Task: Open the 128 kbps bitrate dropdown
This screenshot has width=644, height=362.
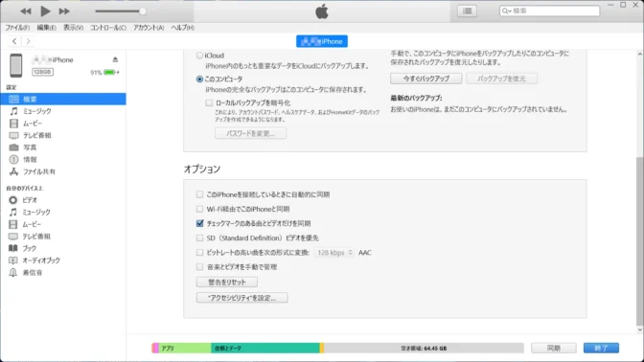Action: coord(333,253)
